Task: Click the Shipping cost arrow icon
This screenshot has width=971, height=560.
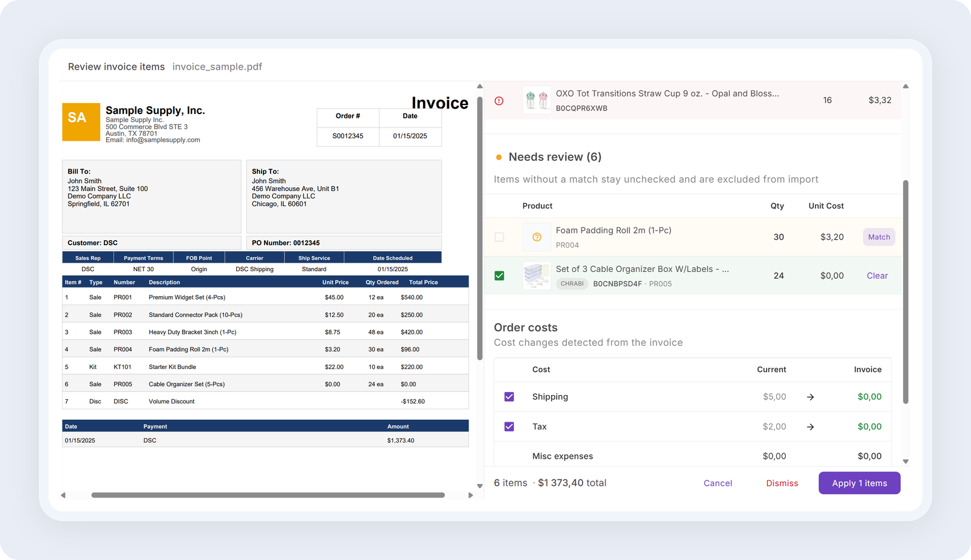Action: [x=810, y=397]
